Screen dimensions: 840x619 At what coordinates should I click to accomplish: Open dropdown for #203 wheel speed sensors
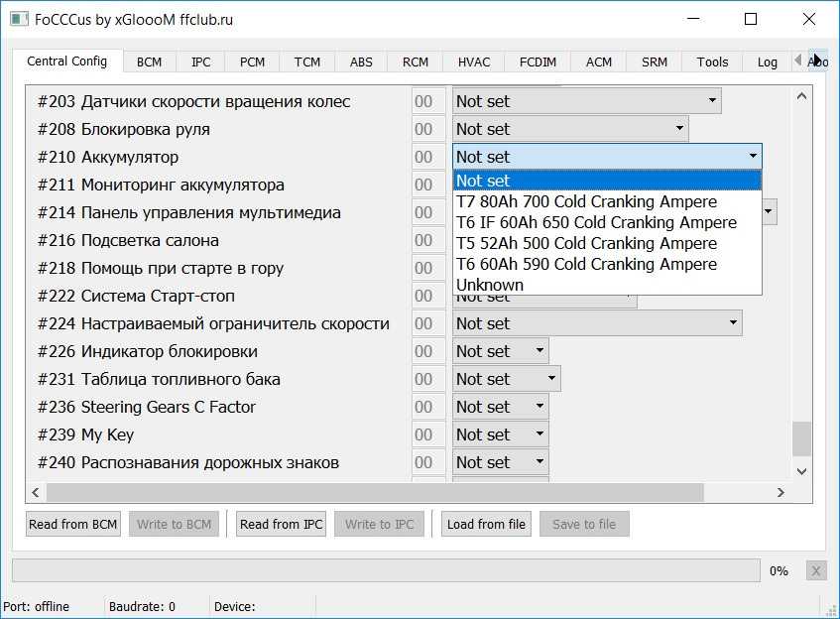pyautogui.click(x=586, y=101)
